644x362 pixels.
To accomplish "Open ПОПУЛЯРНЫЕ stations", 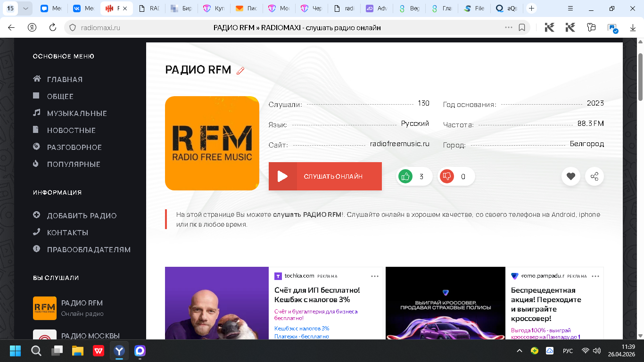I will coord(74,165).
